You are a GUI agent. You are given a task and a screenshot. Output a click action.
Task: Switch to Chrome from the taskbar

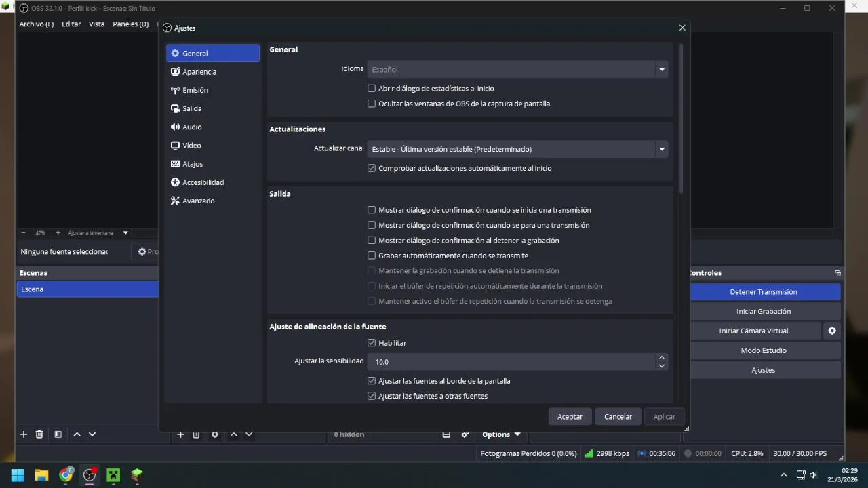click(66, 474)
